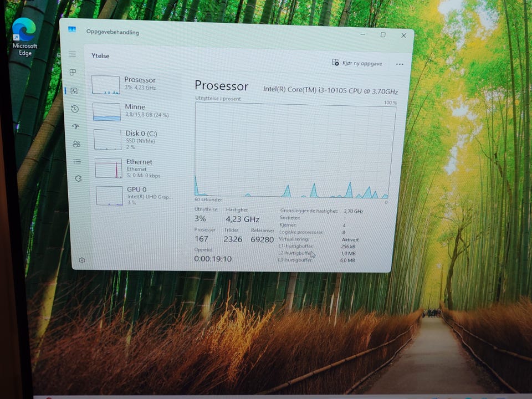Click the 2326 threads value
Viewport: 532px width, 399px height.
pos(233,239)
